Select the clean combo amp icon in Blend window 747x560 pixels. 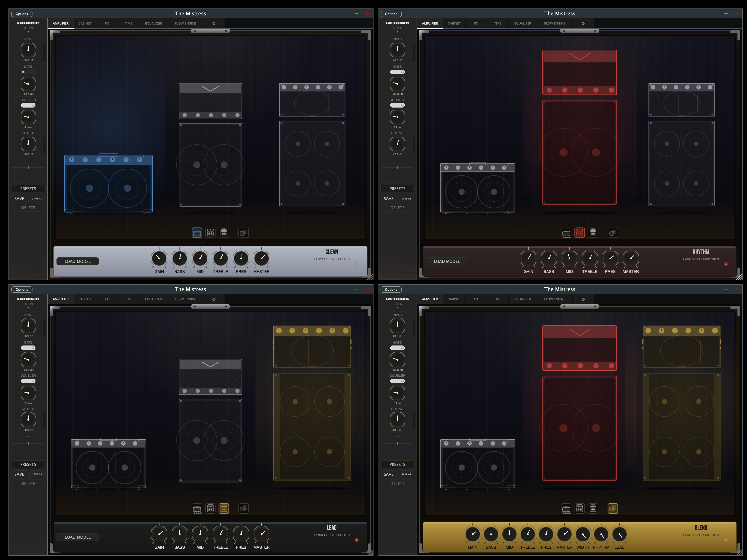click(566, 508)
